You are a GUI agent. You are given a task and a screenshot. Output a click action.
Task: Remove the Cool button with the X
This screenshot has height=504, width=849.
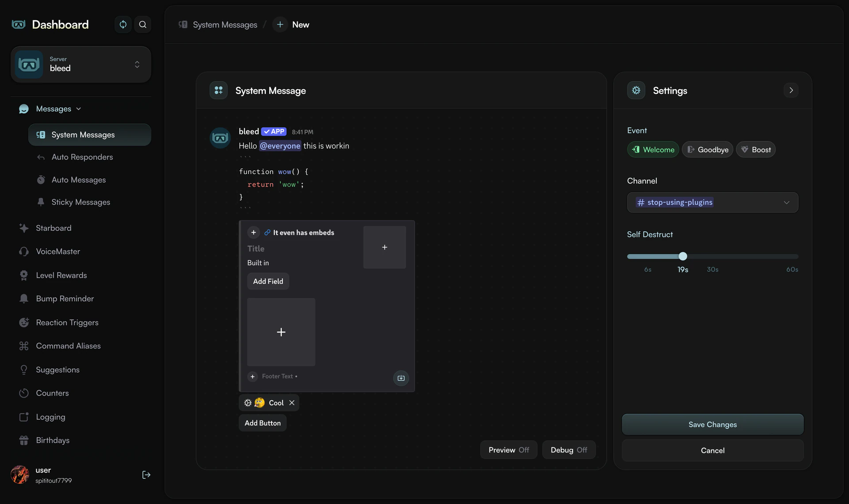click(x=292, y=403)
